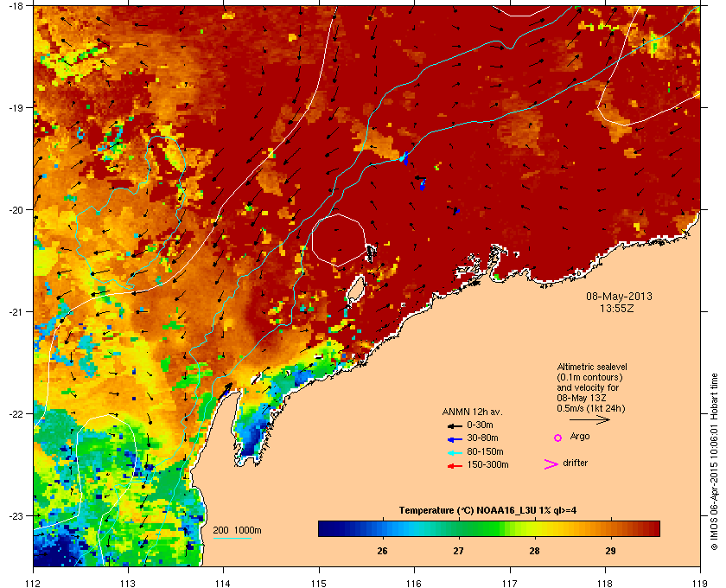Viewport: 726px width, 588px height.
Task: Click the ANMN 12h av. legend heading
Action: [x=472, y=412]
